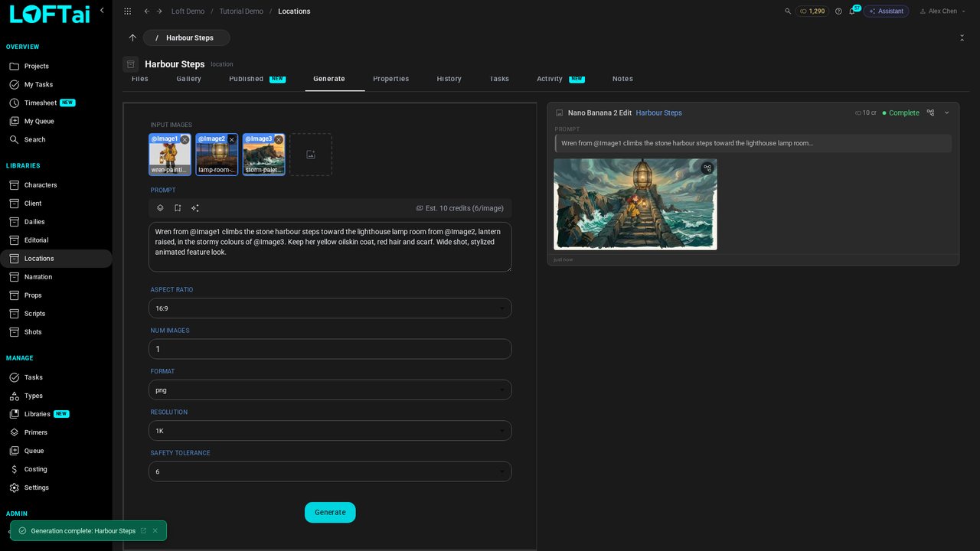Open the help question mark icon

(838, 11)
